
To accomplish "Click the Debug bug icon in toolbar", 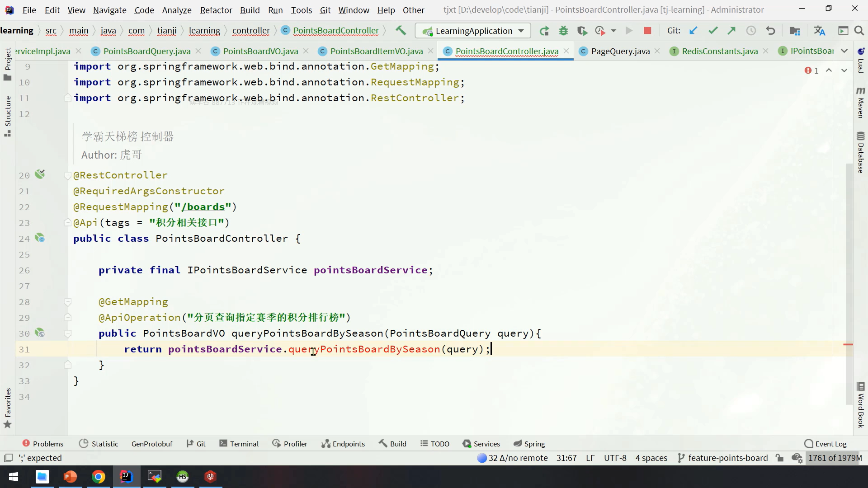I will pos(563,31).
